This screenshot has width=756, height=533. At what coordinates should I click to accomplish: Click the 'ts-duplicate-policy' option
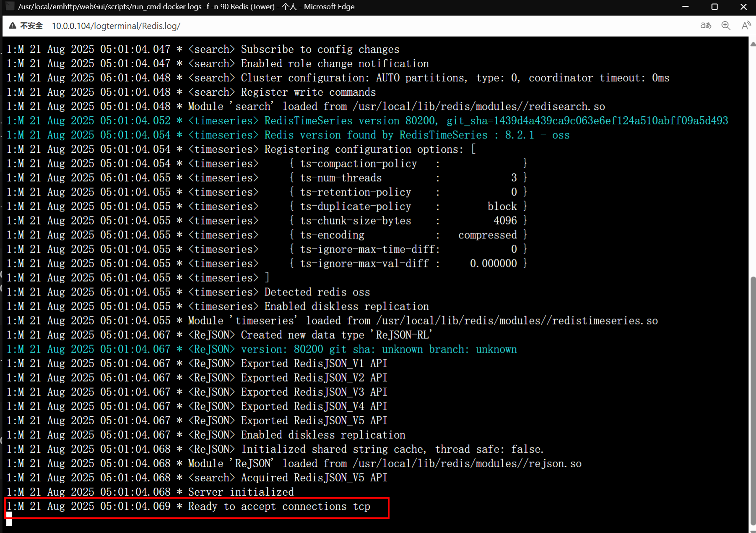click(356, 206)
